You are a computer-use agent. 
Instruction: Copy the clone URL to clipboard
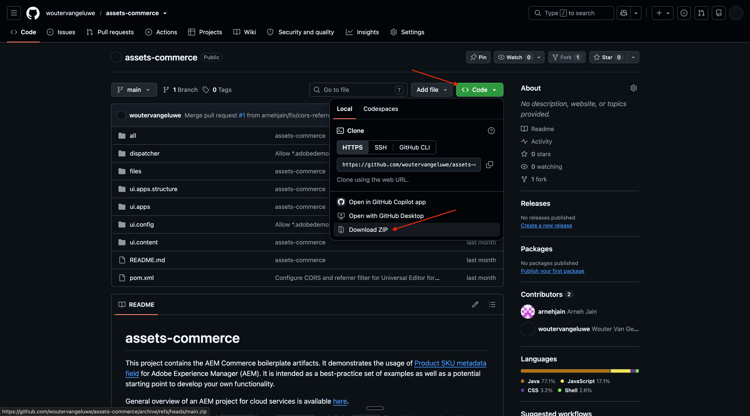(x=489, y=164)
